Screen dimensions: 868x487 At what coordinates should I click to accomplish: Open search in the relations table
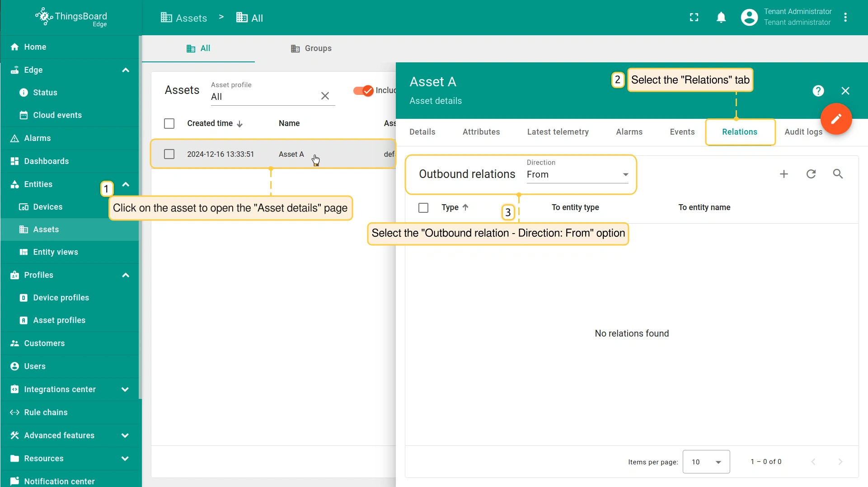pyautogui.click(x=838, y=174)
